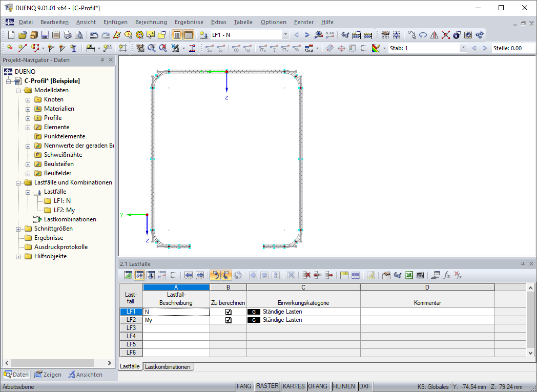Toggle the show results eye icon

(319, 35)
